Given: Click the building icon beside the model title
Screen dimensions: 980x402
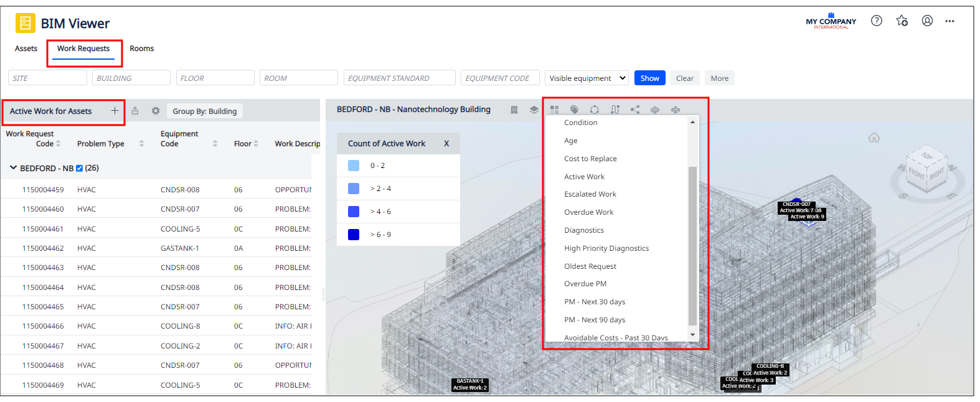Looking at the screenshot, I should (514, 110).
